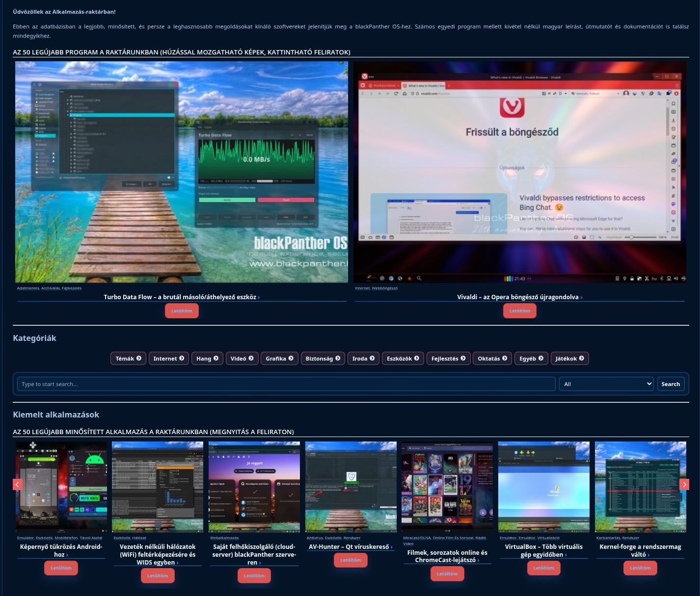The width and height of the screenshot is (700, 596).
Task: Open the Hang category
Action: click(x=208, y=359)
